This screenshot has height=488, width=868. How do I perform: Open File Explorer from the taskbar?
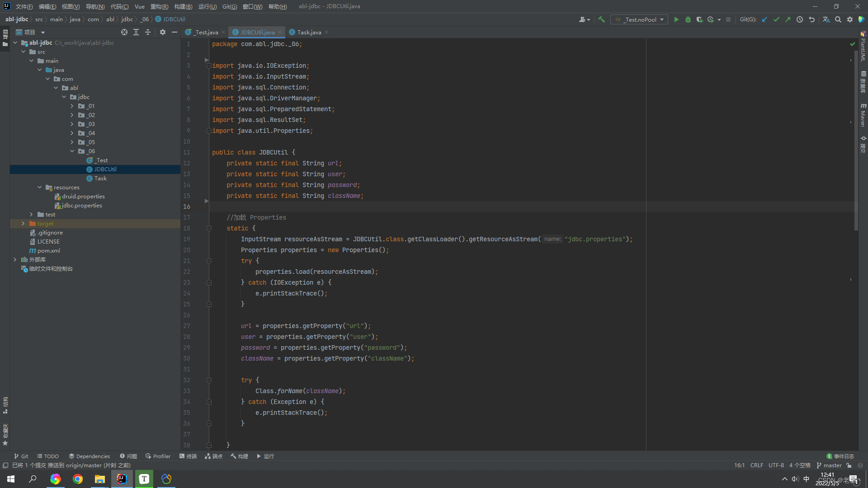click(x=100, y=479)
